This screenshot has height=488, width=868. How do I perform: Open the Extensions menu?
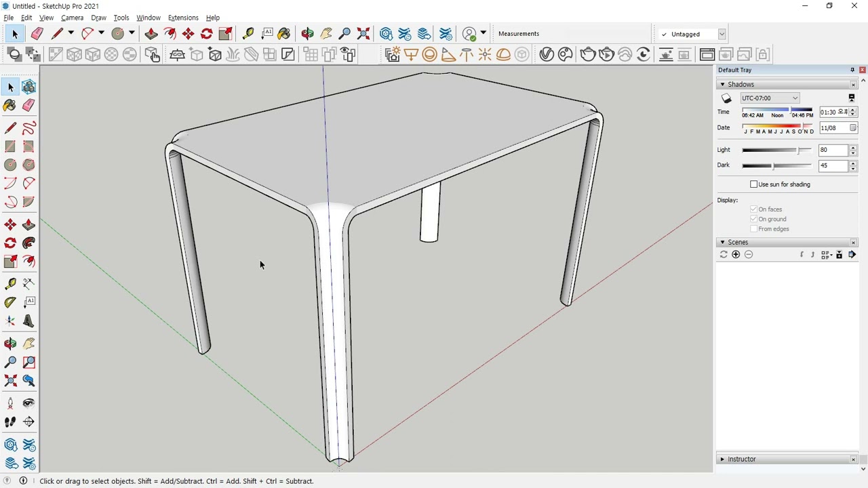(183, 18)
